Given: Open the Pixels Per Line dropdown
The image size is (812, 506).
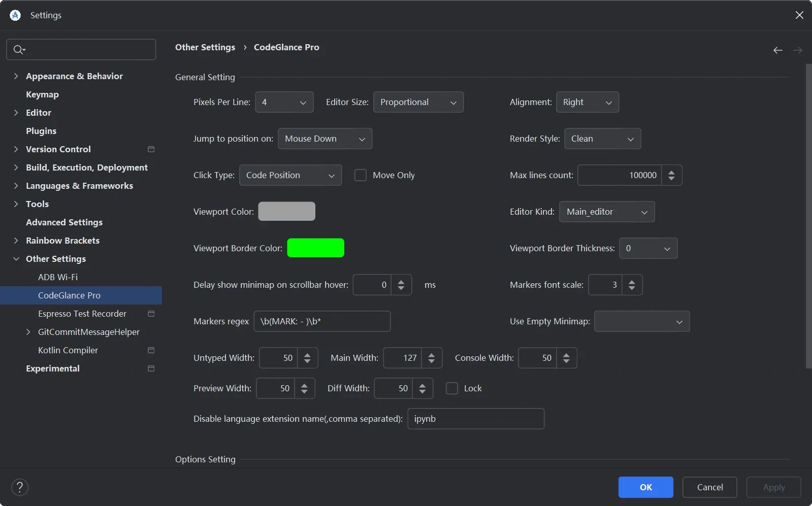Looking at the screenshot, I should pos(284,102).
